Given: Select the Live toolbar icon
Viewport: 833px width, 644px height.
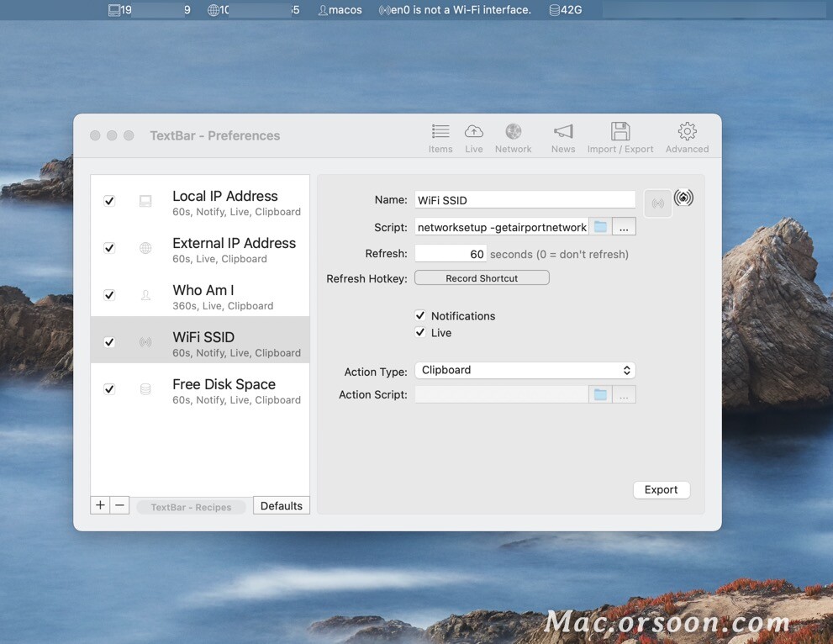Looking at the screenshot, I should coord(473,137).
